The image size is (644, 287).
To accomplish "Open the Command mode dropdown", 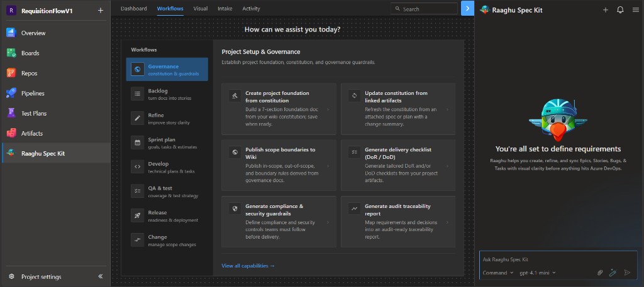I will 498,273.
